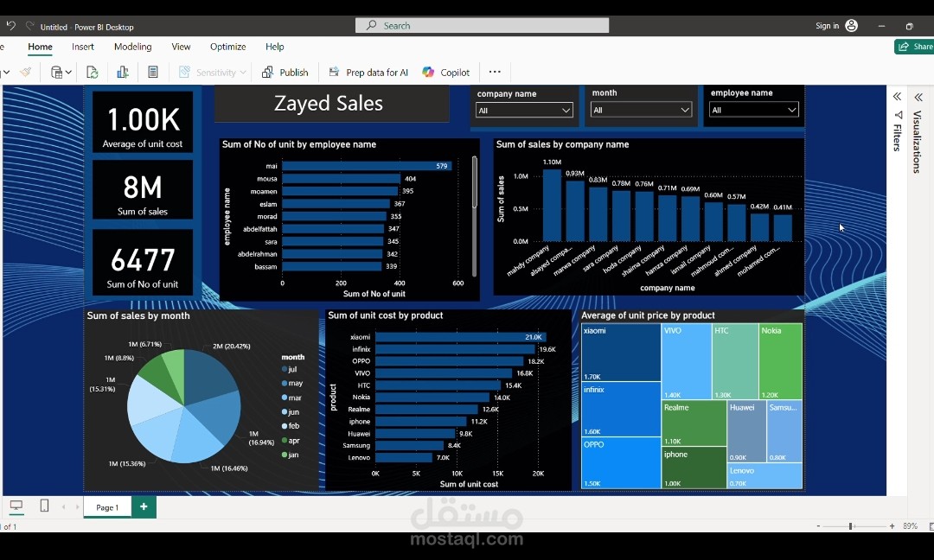
Task: Click the Publish icon in ribbon
Action: click(267, 72)
